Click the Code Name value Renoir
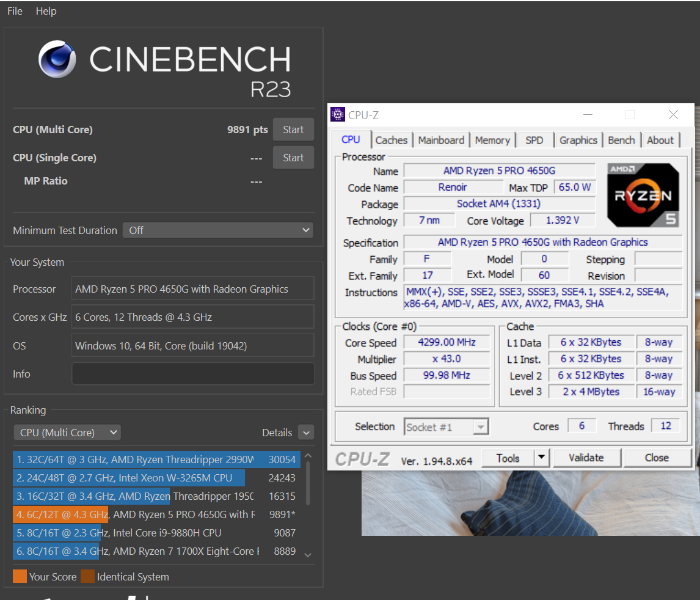700x600 pixels. pos(453,187)
